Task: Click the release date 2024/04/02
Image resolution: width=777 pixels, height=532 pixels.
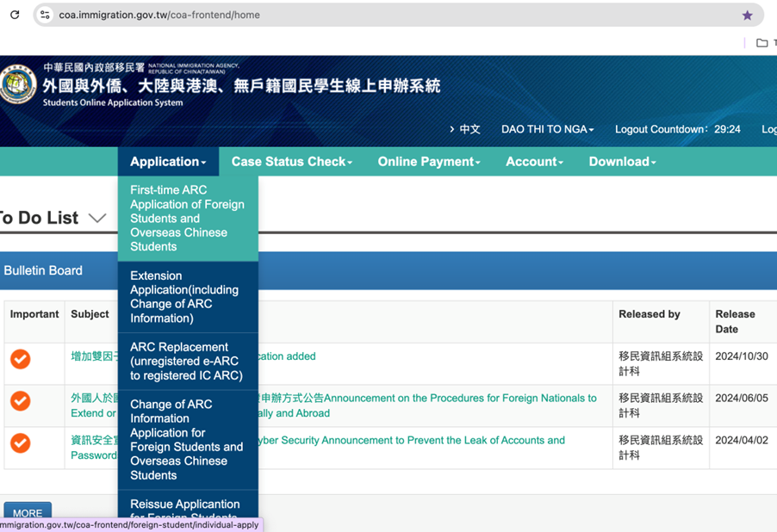Action: pyautogui.click(x=742, y=441)
